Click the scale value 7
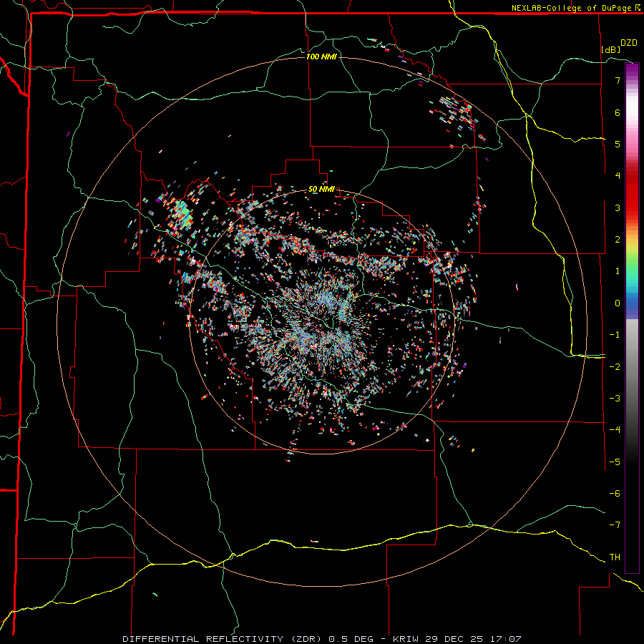Viewport: 644px width, 644px height. [618, 80]
